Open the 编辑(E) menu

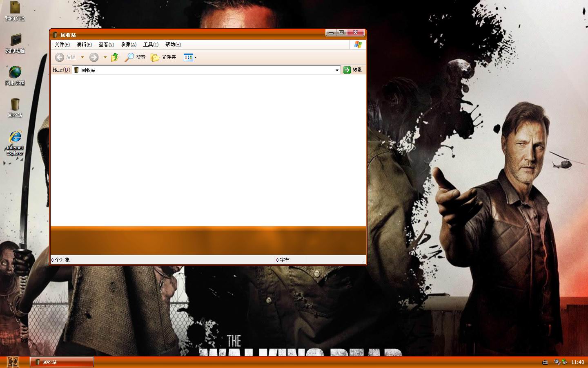point(84,45)
